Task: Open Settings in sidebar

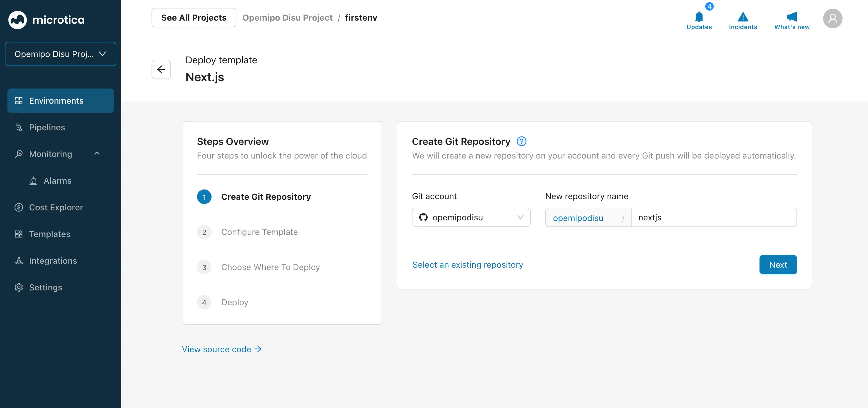Action: coord(61,287)
